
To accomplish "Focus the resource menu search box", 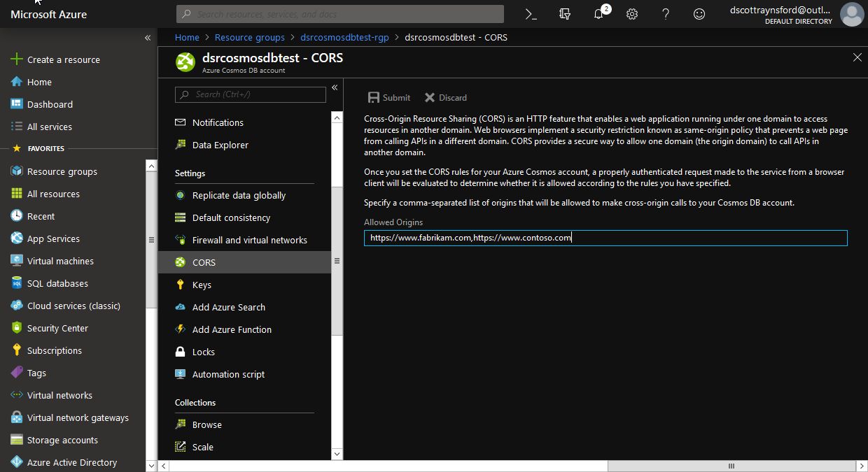I will pos(251,94).
